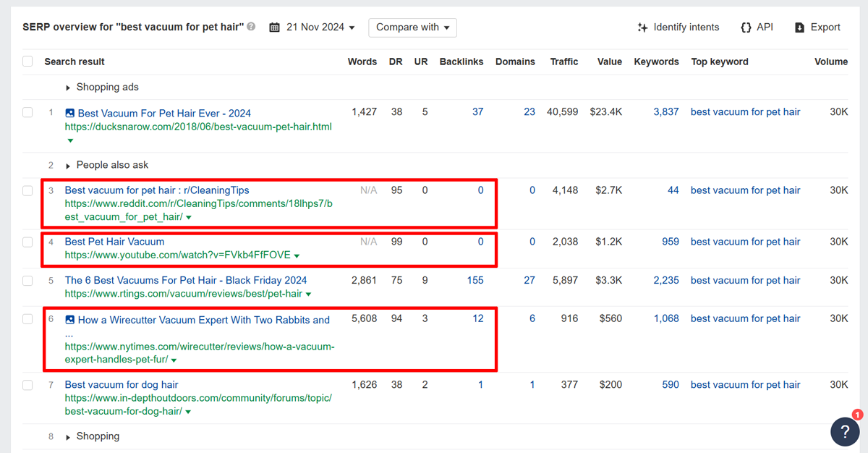The width and height of the screenshot is (868, 453).
Task: Click the UR column header
Action: pos(421,62)
